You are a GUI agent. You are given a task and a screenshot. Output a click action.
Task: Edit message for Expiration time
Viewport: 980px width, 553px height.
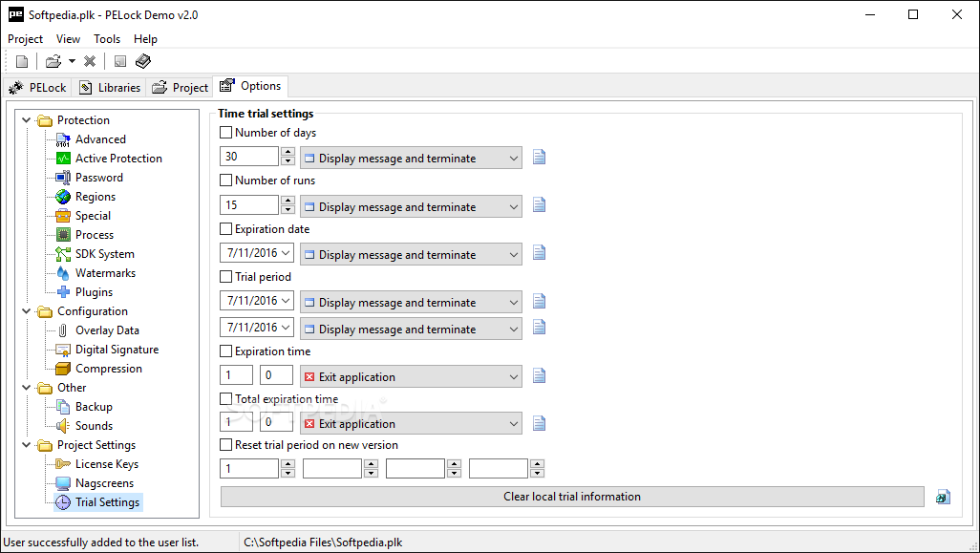[540, 375]
